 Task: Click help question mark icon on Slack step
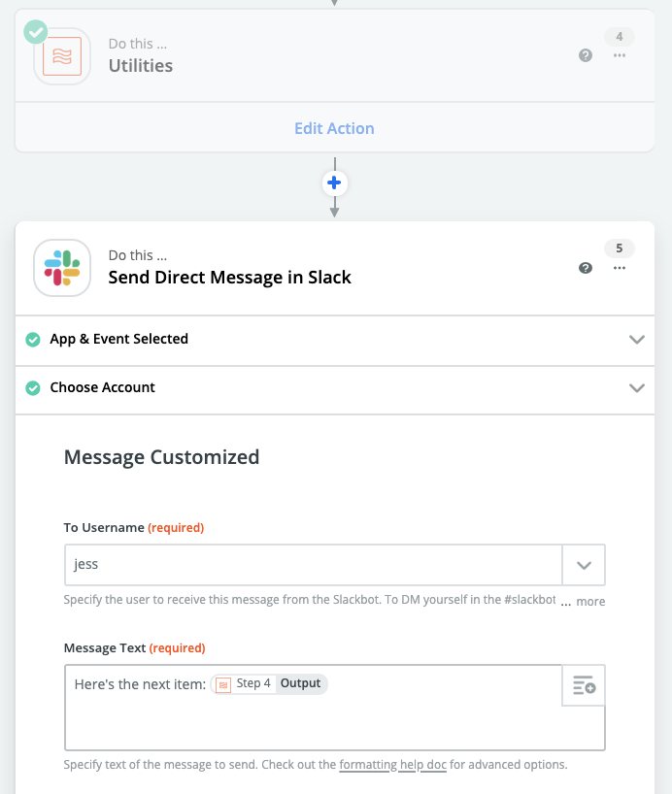586,268
